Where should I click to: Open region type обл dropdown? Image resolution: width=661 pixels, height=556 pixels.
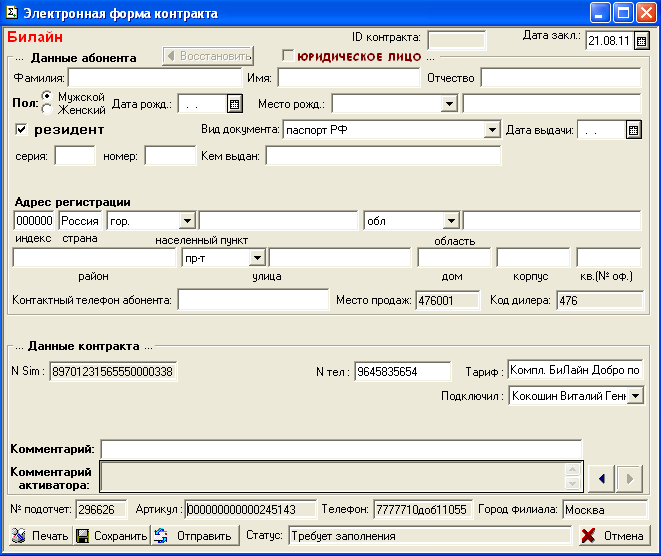[x=451, y=220]
